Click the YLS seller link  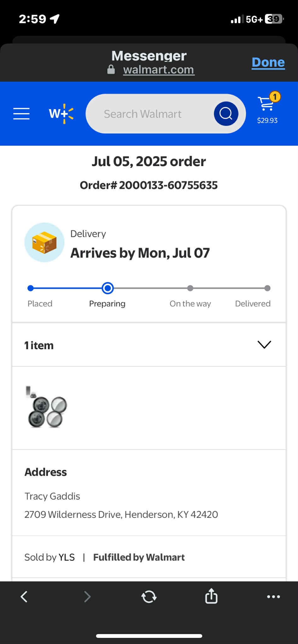pyautogui.click(x=67, y=557)
